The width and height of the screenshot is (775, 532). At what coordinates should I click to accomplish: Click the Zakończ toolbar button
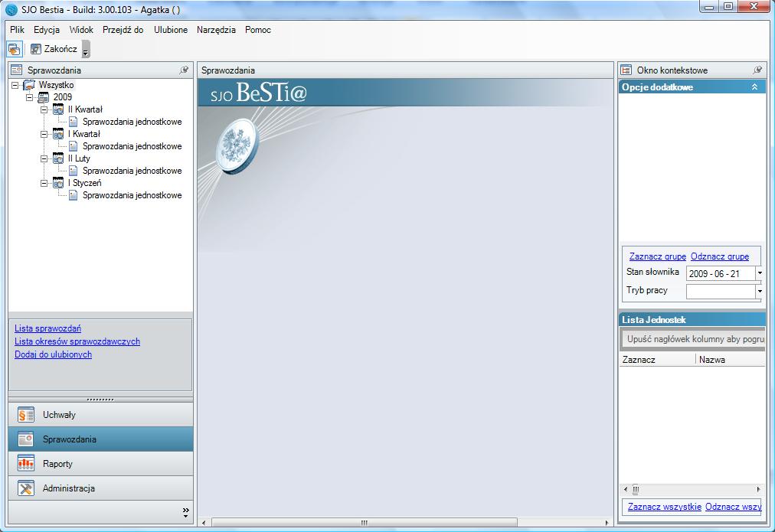coord(54,49)
